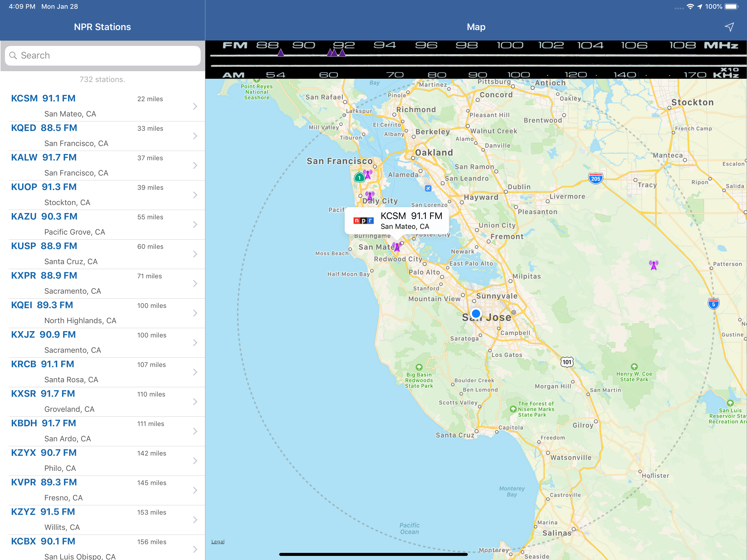Screen dimensions: 747x560
Task: Click the 71 miles distance label
Action: 150,276
